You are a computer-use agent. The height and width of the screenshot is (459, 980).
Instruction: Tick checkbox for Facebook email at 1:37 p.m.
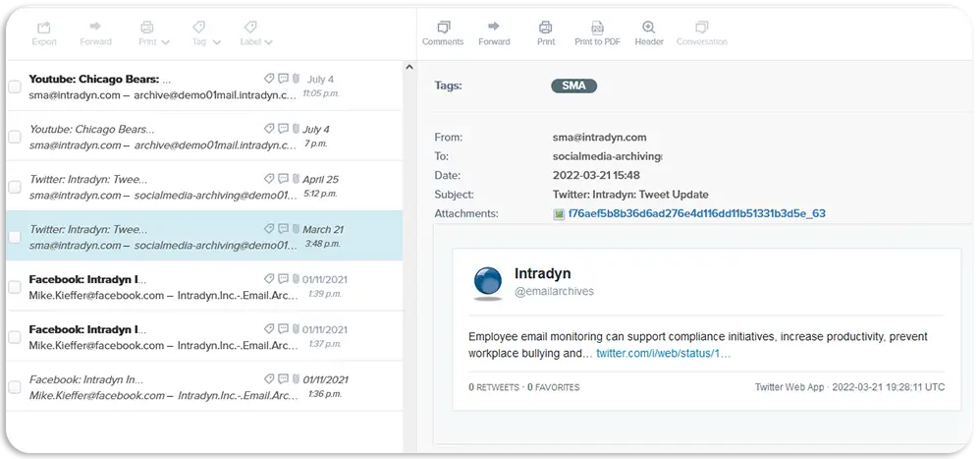15,337
